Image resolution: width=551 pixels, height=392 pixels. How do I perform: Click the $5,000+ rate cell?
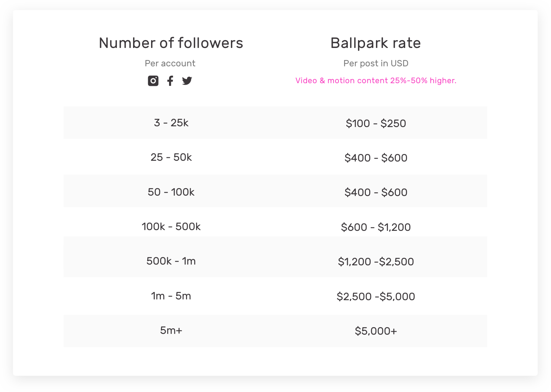[x=376, y=331]
